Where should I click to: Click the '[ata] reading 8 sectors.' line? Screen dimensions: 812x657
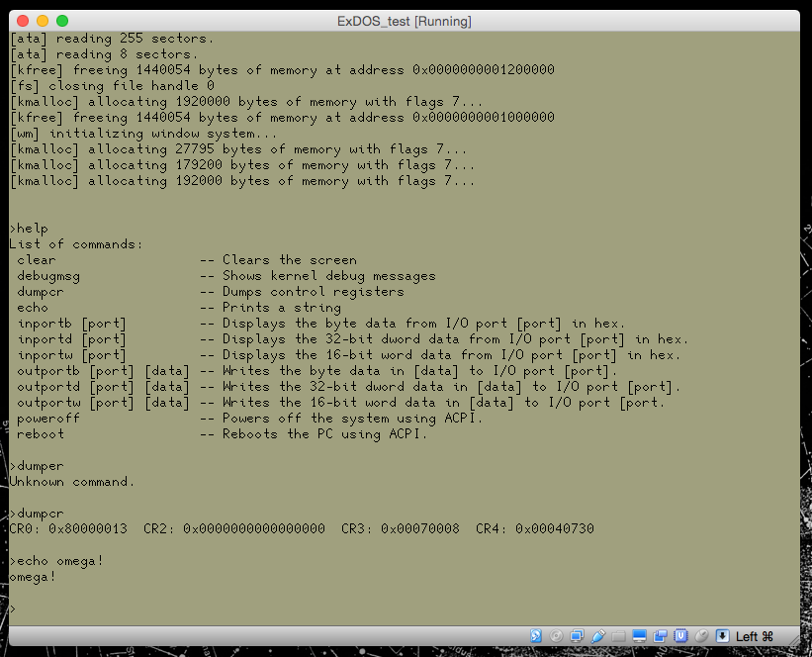(104, 53)
